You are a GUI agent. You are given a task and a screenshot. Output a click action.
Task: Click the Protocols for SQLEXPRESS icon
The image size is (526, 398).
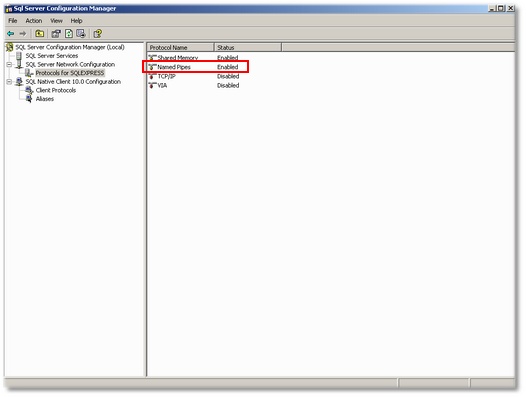tap(30, 73)
